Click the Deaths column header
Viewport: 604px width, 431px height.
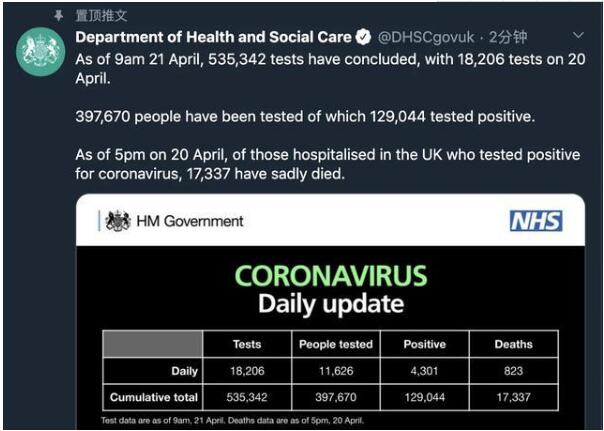[x=513, y=344]
